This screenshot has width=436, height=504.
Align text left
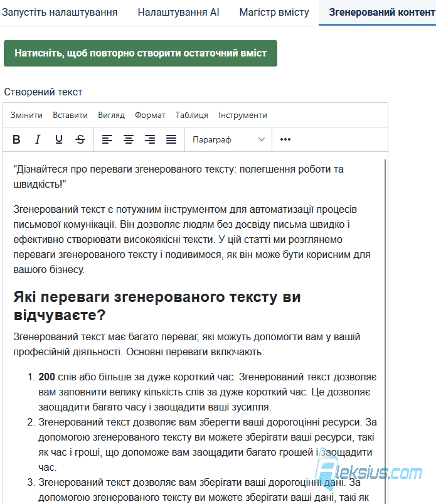(x=107, y=139)
